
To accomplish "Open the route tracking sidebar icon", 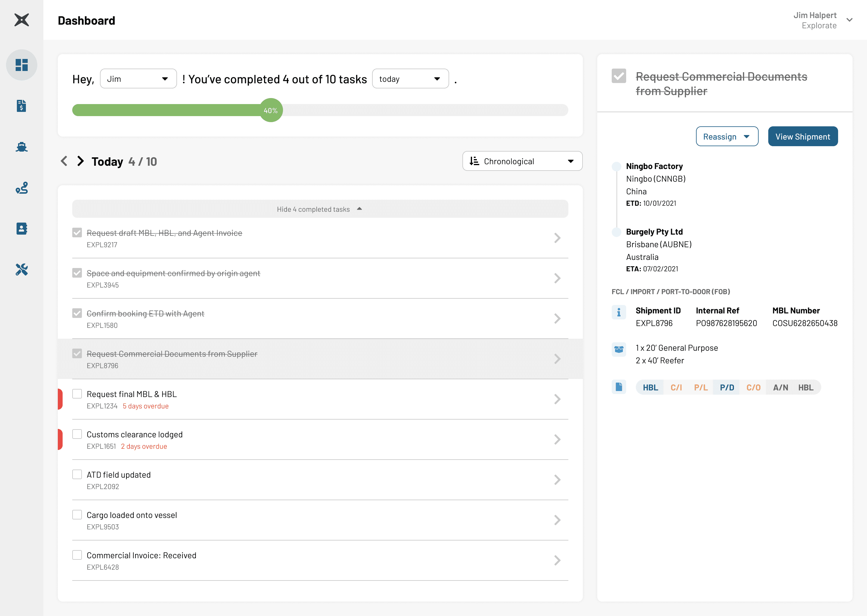I will [x=22, y=188].
